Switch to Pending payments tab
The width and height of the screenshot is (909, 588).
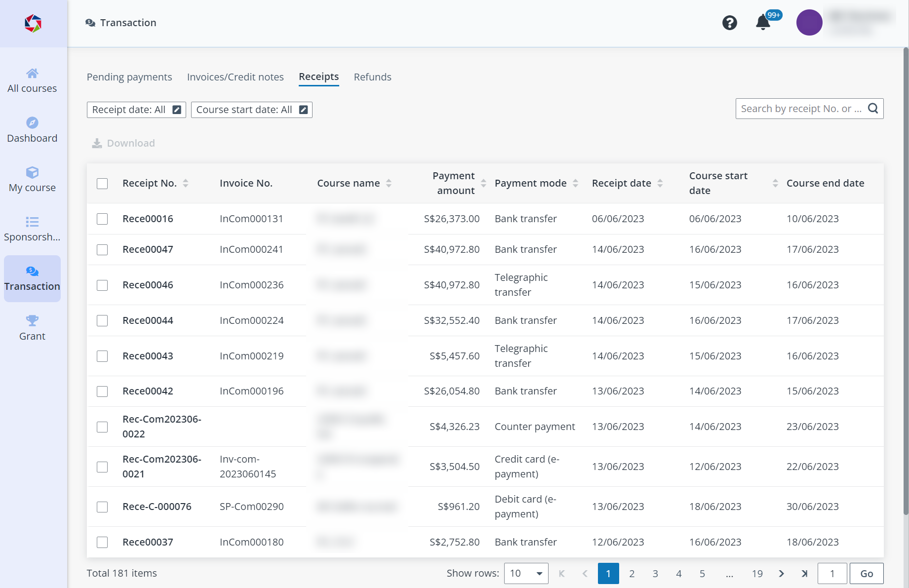129,77
